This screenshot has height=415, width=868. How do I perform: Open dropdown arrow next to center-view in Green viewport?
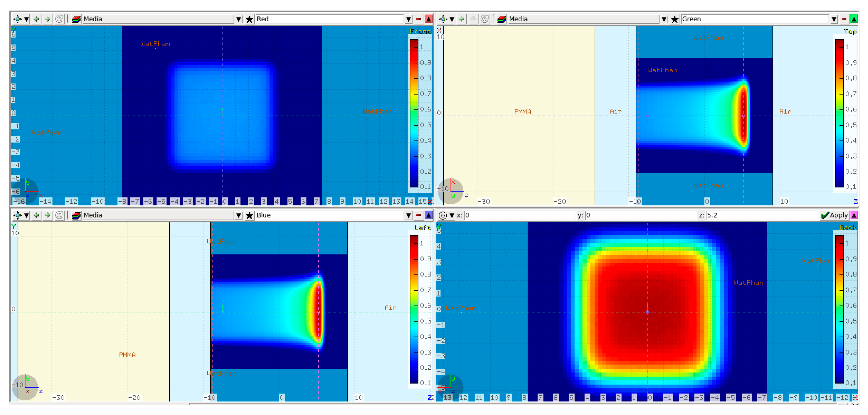click(x=452, y=19)
